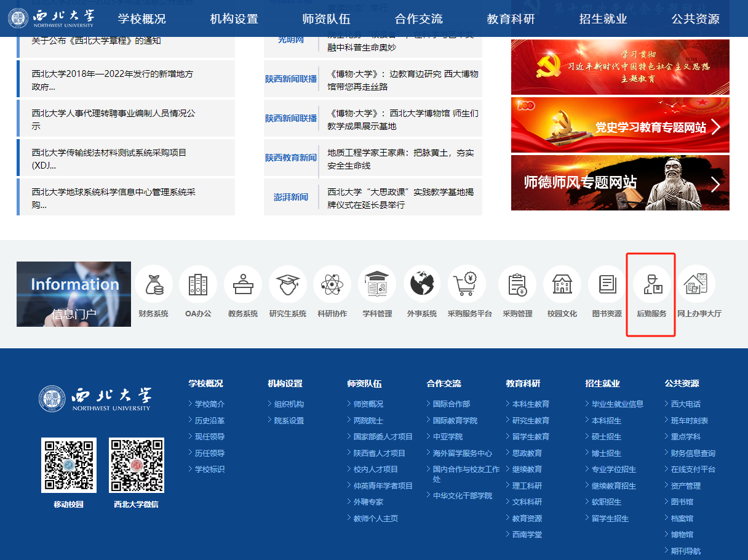Click the 外事系统 globe icon
Viewport: 748px width, 560px height.
tap(422, 285)
